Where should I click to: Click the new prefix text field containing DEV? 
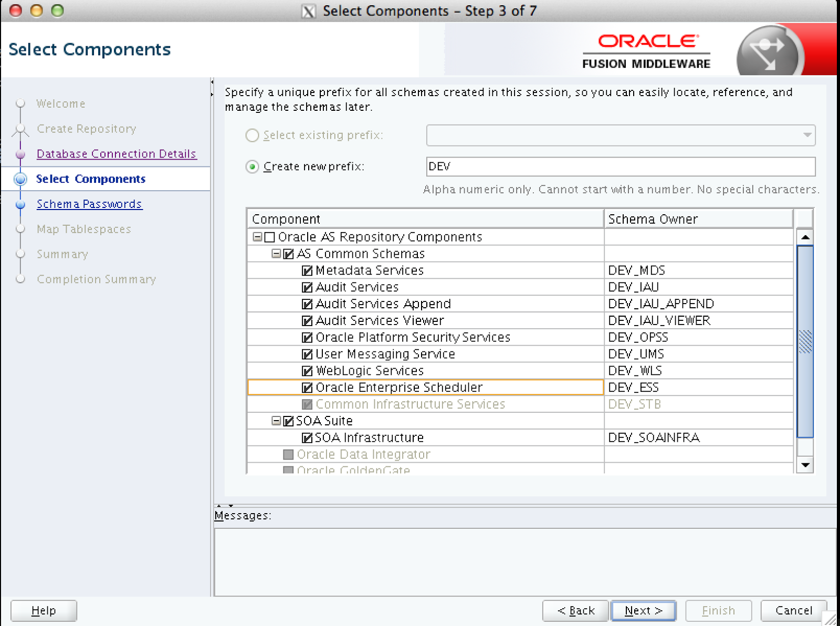621,166
